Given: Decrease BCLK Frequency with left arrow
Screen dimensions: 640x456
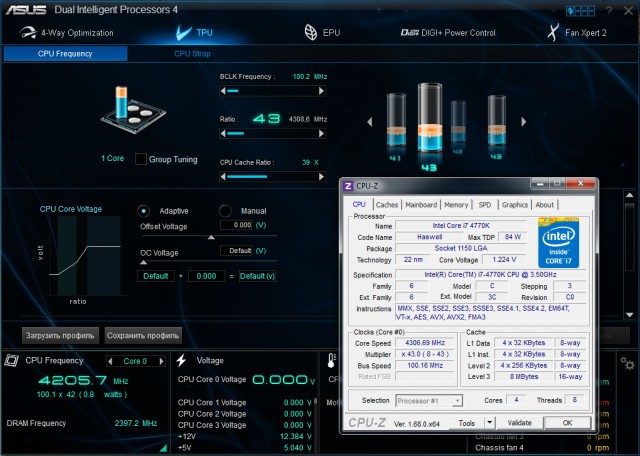Looking at the screenshot, I should (223, 91).
